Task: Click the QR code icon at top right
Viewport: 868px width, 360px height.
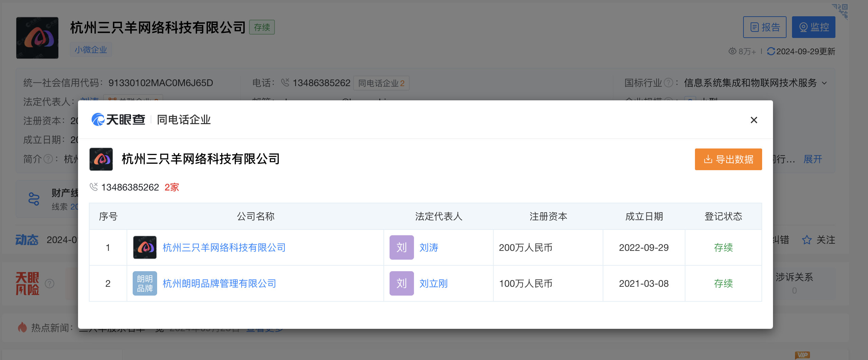Action: click(840, 11)
